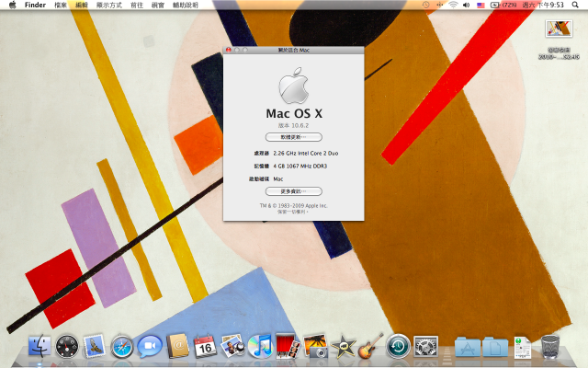Open iPhoto from the Dock
The height and width of the screenshot is (368, 588).
coord(315,346)
